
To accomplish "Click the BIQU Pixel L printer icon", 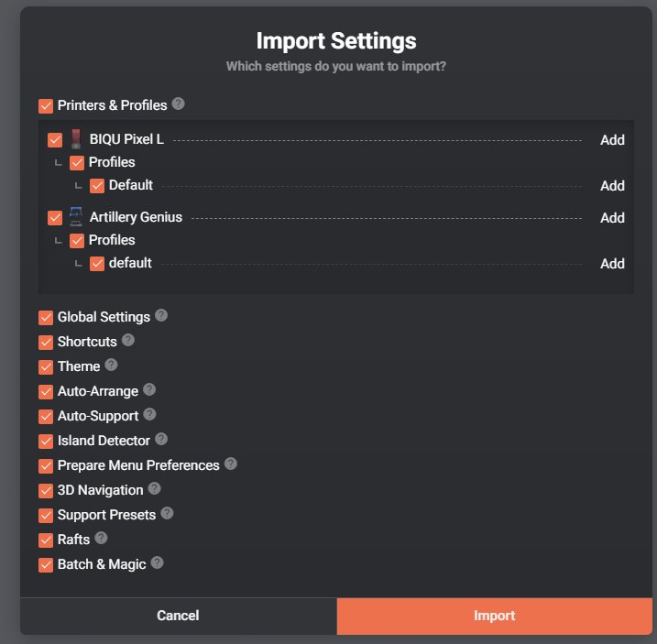I will click(76, 139).
